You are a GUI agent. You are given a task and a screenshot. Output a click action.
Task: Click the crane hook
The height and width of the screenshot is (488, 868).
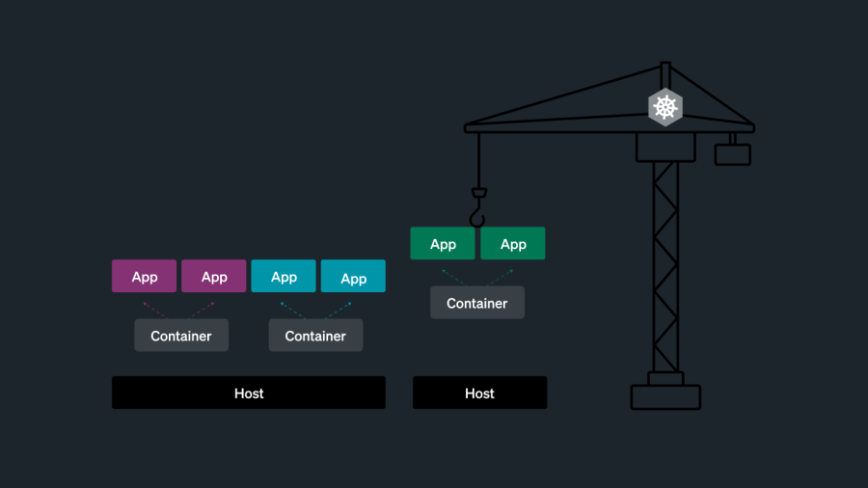(x=478, y=205)
